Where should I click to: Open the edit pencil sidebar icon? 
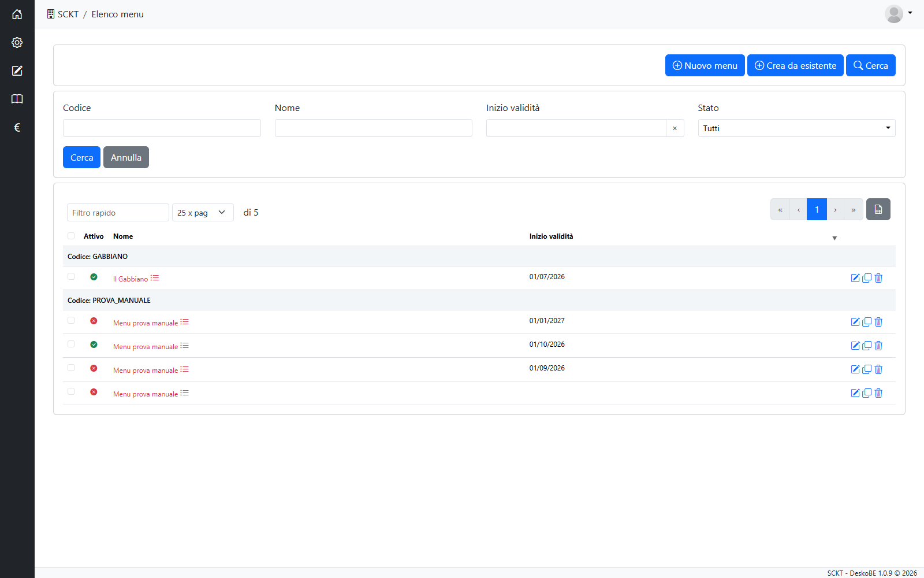17,71
